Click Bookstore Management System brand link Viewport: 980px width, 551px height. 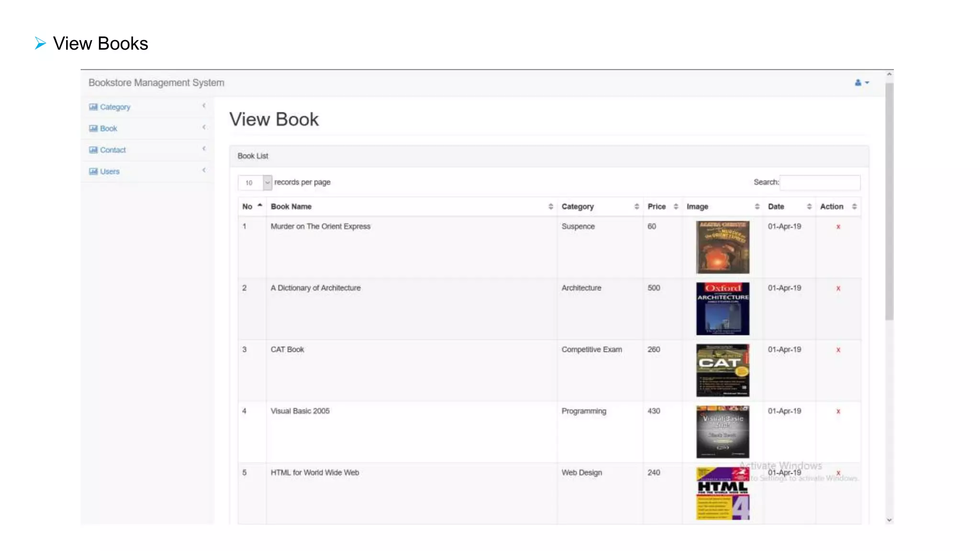[x=156, y=83]
